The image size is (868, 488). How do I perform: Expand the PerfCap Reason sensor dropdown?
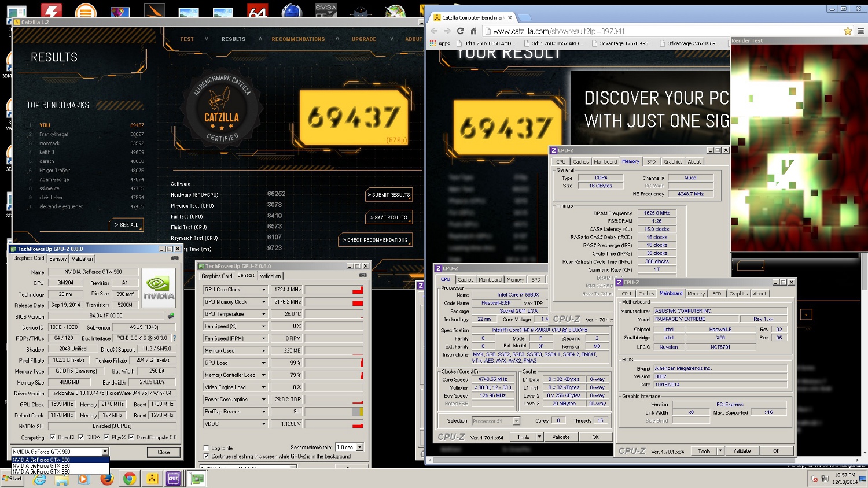click(x=264, y=412)
